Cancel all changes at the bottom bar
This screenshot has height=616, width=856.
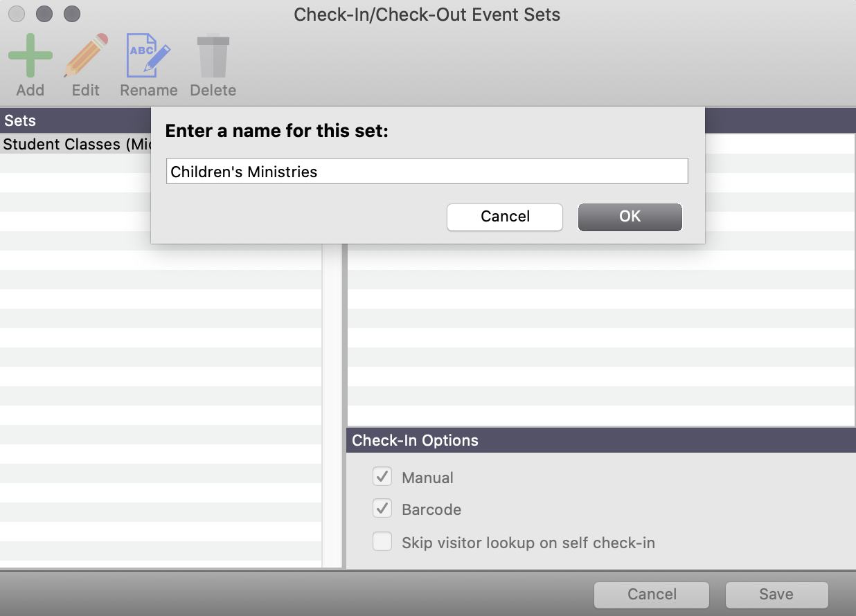651,594
